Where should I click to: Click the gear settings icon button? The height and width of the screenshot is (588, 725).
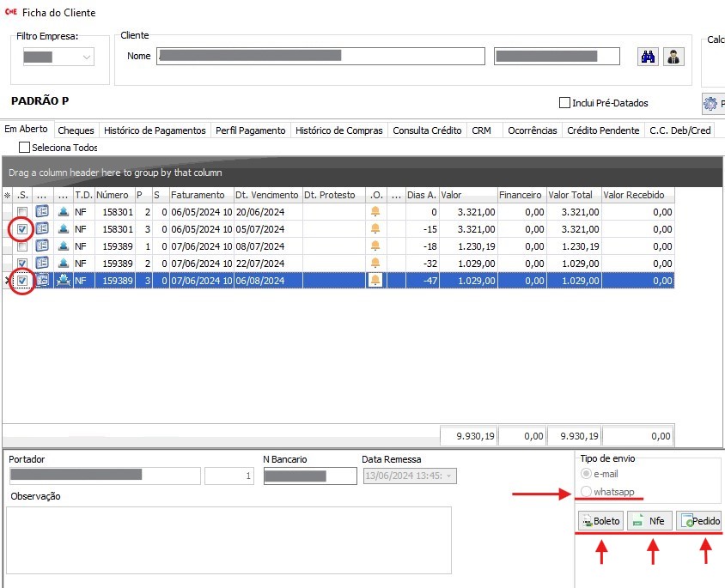710,104
